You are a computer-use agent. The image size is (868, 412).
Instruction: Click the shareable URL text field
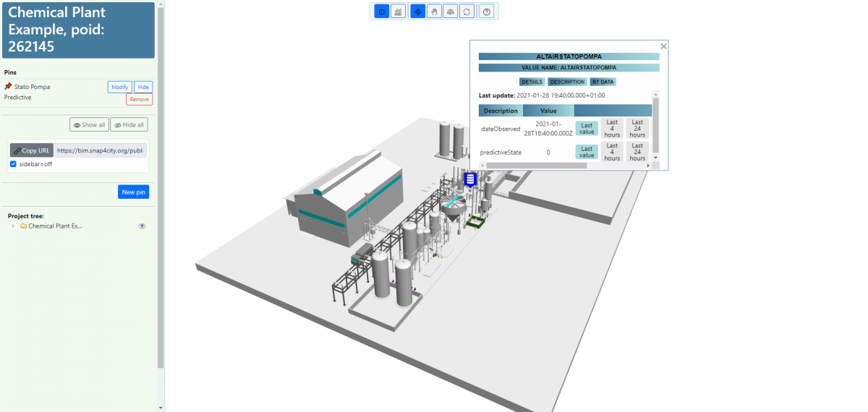coord(101,150)
